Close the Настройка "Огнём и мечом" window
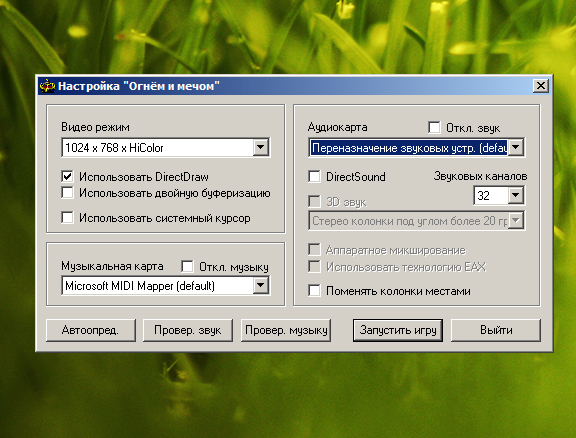The width and height of the screenshot is (576, 438). pyautogui.click(x=541, y=86)
